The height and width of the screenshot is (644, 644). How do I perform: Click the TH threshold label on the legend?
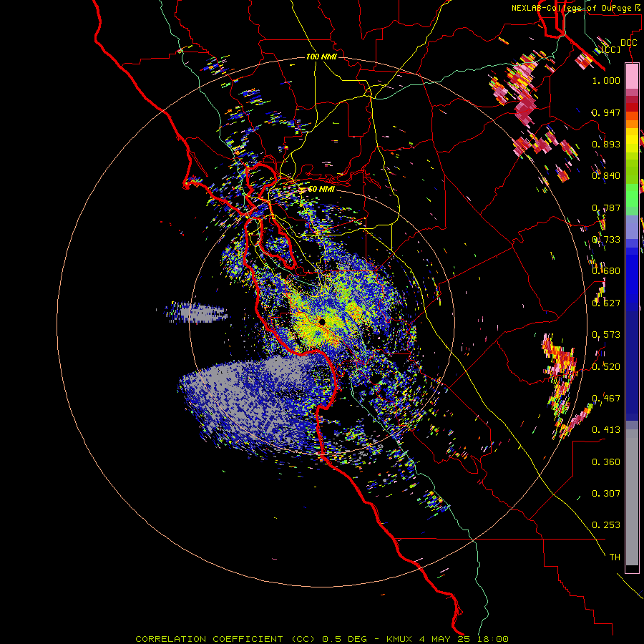pos(615,557)
